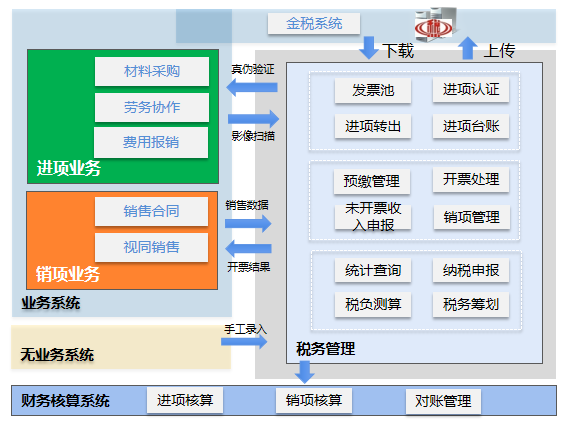Screen dimensions: 571x427
Task: Click the 销售数据 right-pointing arrow
Action: pyautogui.click(x=248, y=223)
